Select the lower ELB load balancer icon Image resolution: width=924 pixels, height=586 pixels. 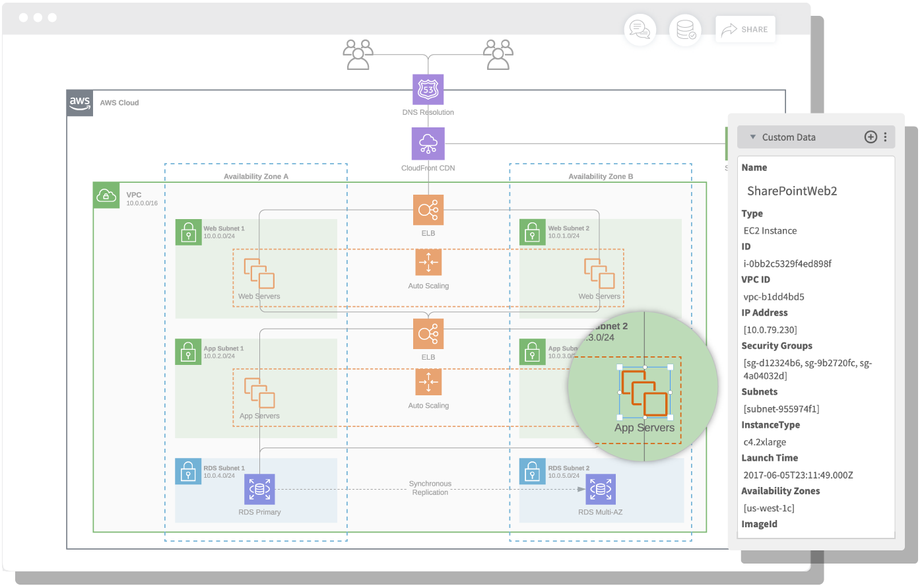[428, 335]
